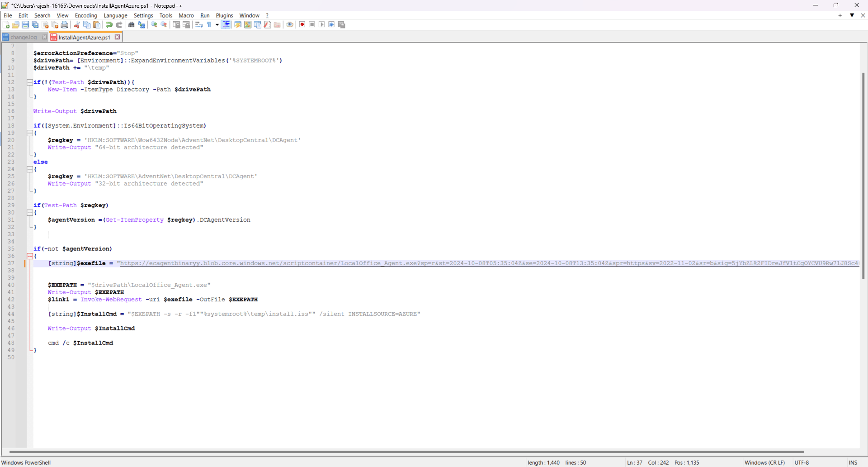Collapse the fold at line 19
The height and width of the screenshot is (467, 868).
[29, 133]
